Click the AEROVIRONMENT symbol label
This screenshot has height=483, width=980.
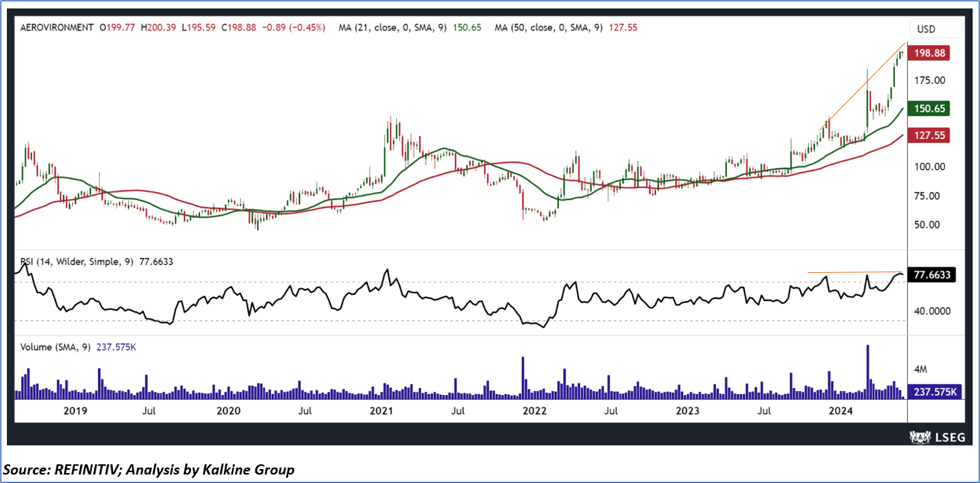56,28
